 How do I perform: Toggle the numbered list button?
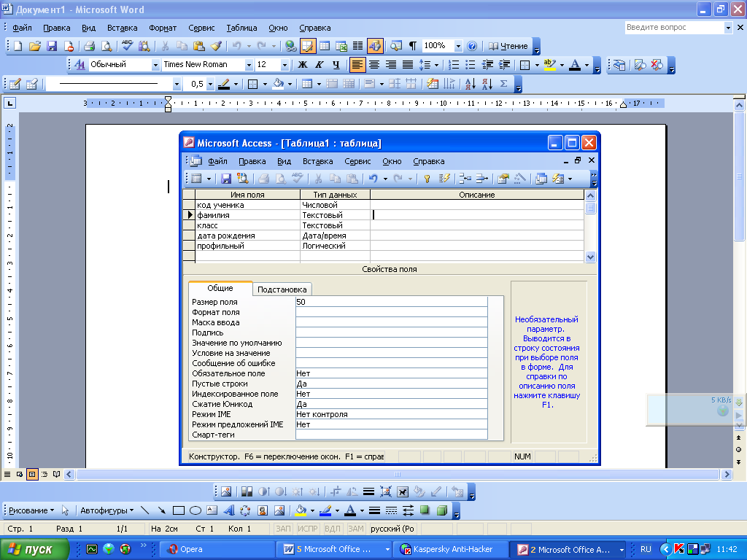454,65
